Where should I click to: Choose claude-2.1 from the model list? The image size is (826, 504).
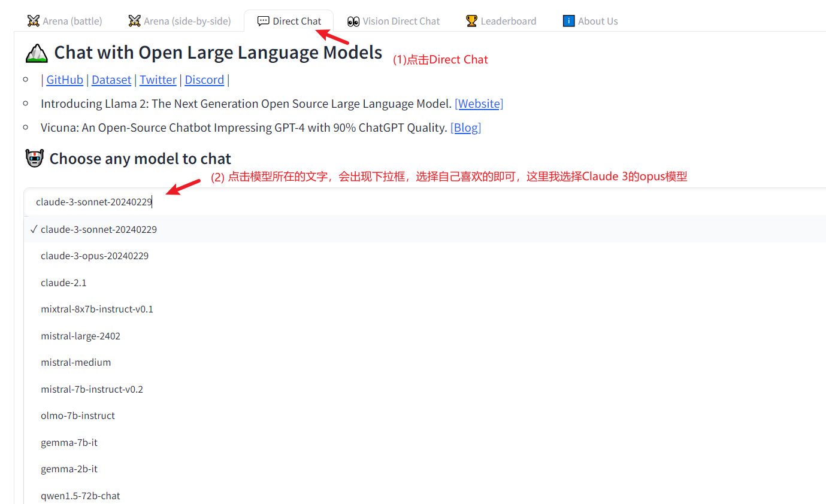click(x=425, y=283)
